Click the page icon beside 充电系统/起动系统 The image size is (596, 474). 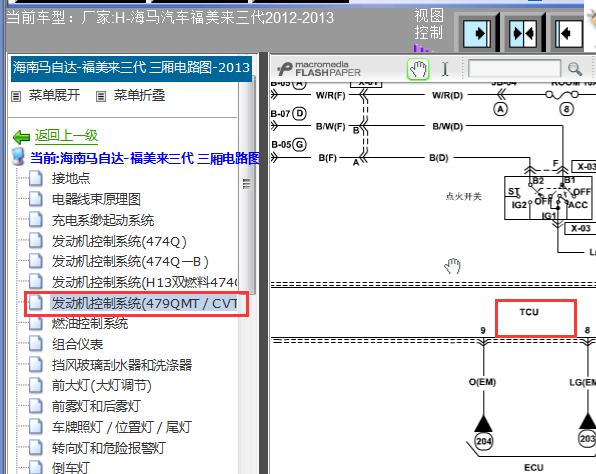[36, 220]
